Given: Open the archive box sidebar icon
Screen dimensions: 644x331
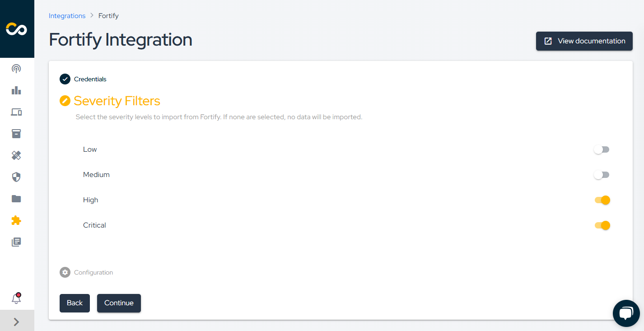Looking at the screenshot, I should coord(16,134).
